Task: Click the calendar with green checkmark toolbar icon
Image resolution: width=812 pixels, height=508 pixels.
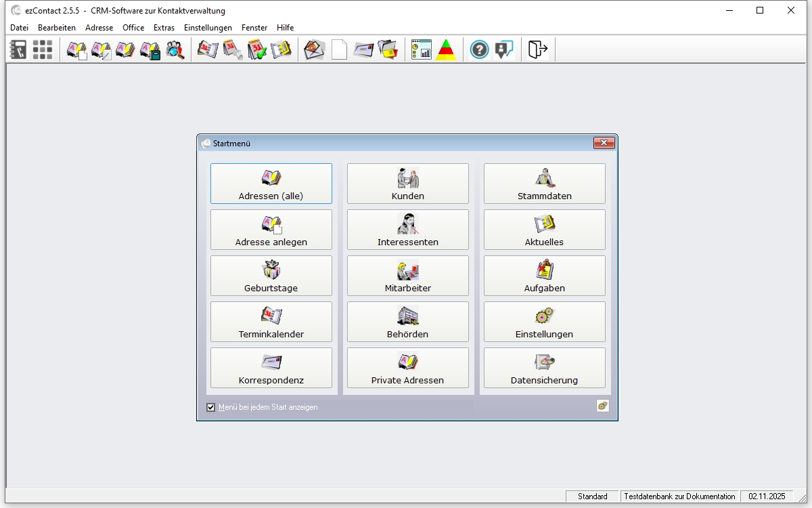Action: [257, 49]
